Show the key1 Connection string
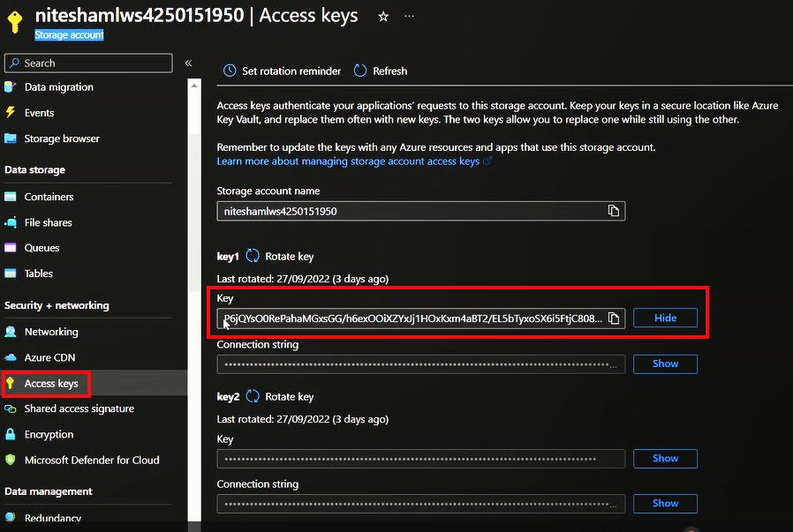 [665, 363]
